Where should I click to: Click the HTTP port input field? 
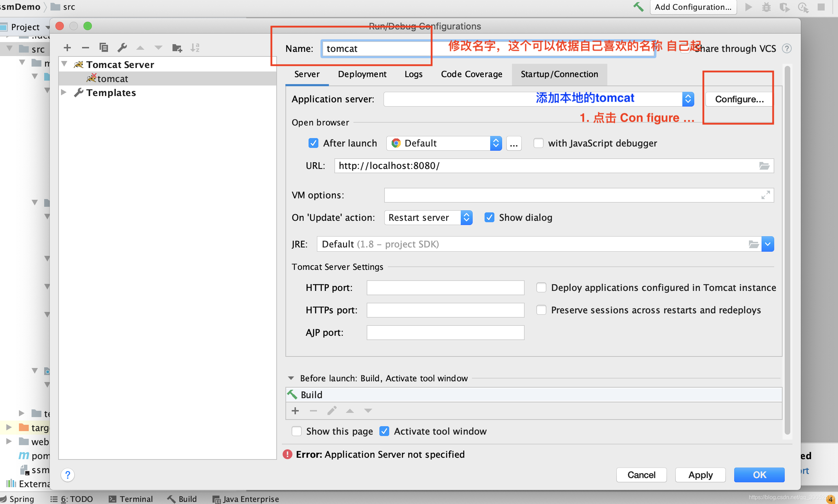(445, 288)
